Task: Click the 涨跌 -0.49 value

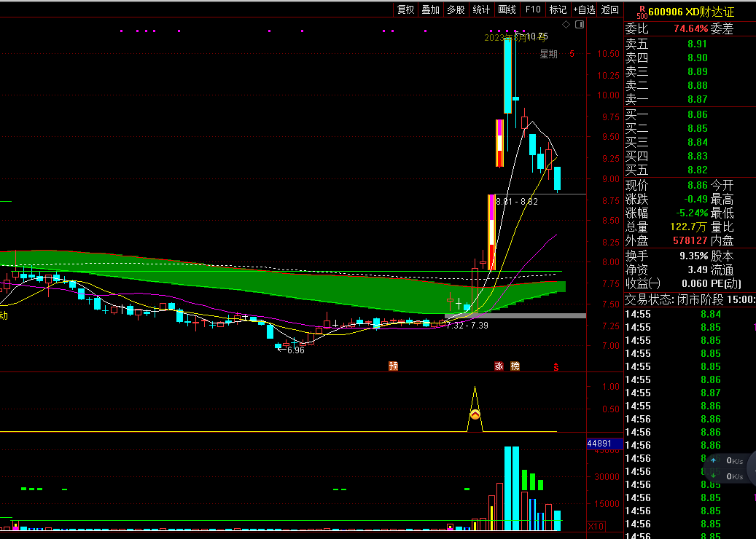Action: (695, 200)
